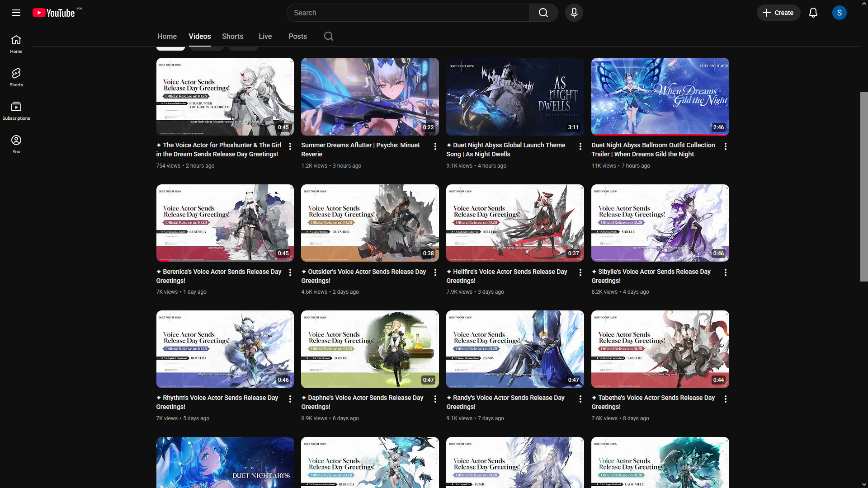Open options menu for Sibylle's Voice Actor video

725,272
